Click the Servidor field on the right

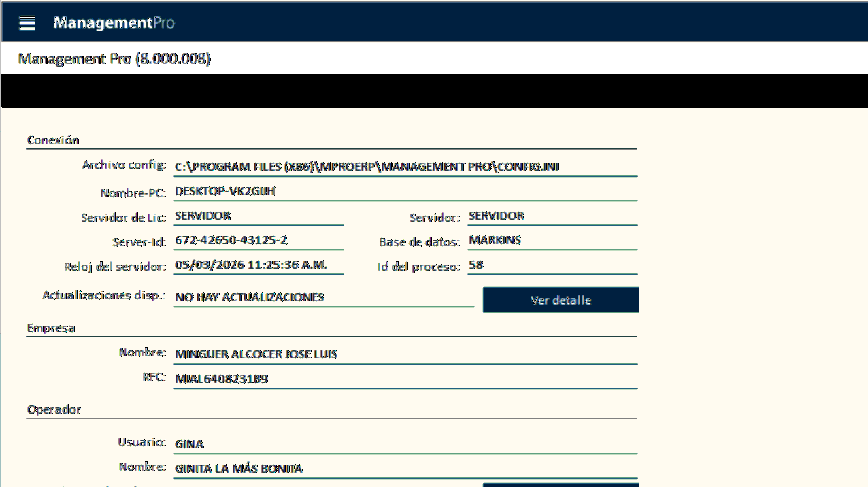[552, 216]
